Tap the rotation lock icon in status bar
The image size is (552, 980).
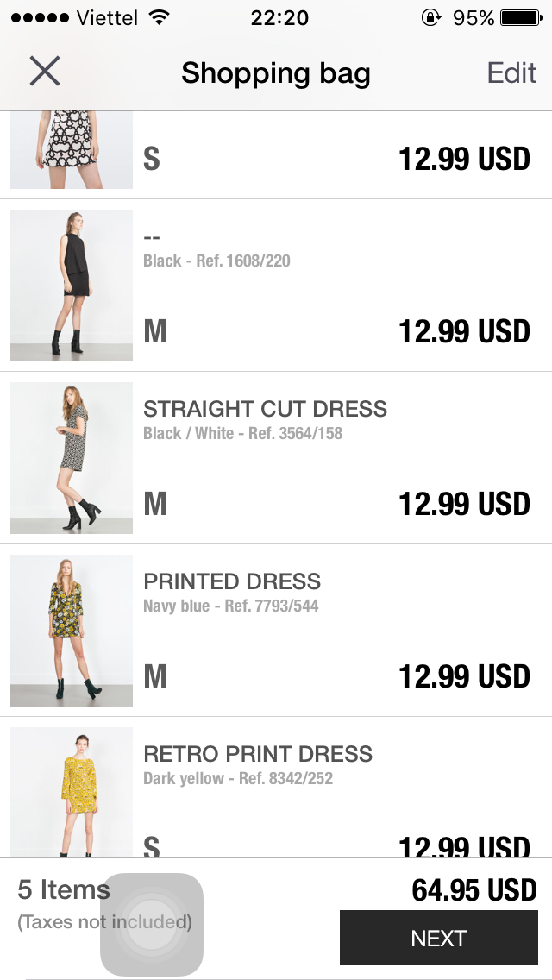(x=430, y=17)
